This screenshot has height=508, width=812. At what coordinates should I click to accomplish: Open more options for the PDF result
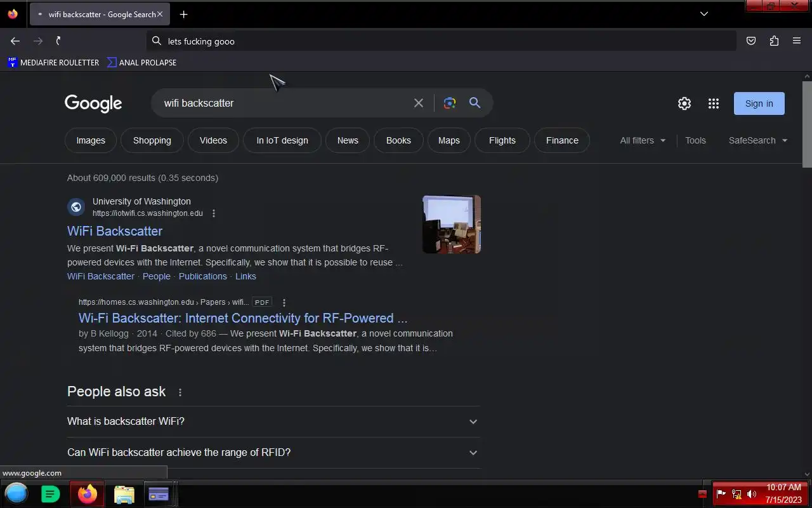pyautogui.click(x=284, y=302)
